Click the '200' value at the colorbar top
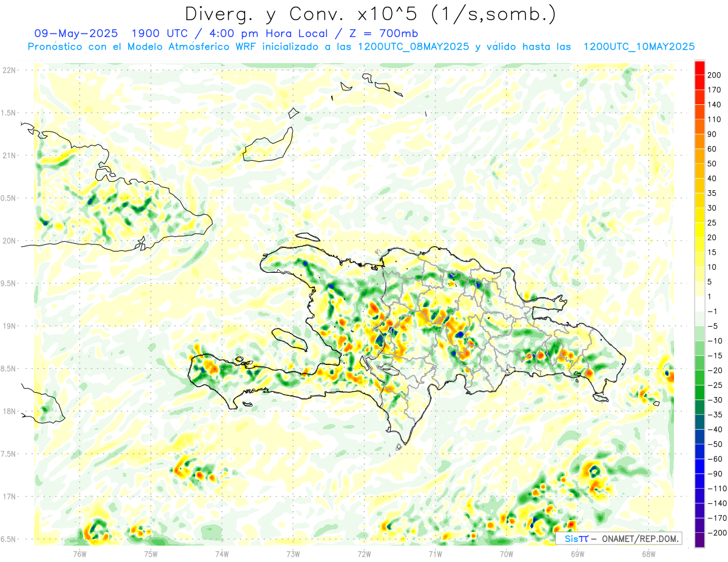 715,75
